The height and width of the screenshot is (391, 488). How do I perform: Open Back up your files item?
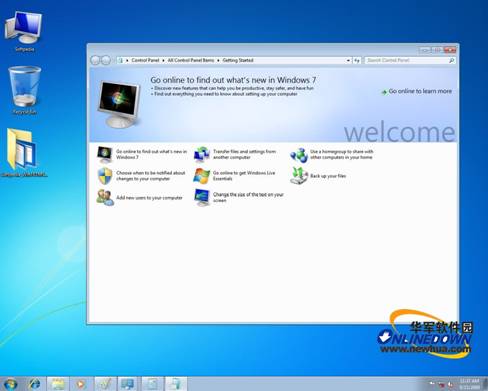click(x=318, y=176)
